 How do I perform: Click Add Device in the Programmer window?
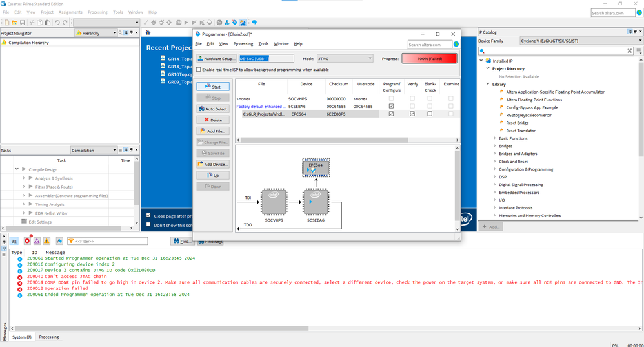212,164
